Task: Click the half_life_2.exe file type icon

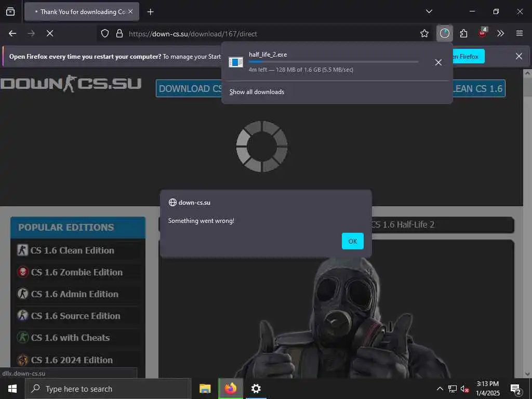Action: point(236,62)
